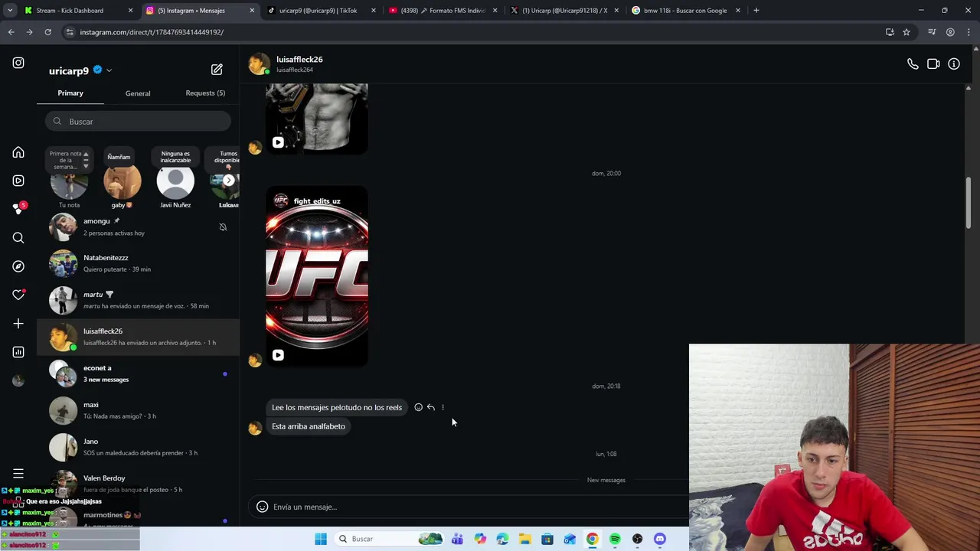
Task: Open emoji picker in message input
Action: click(x=262, y=507)
